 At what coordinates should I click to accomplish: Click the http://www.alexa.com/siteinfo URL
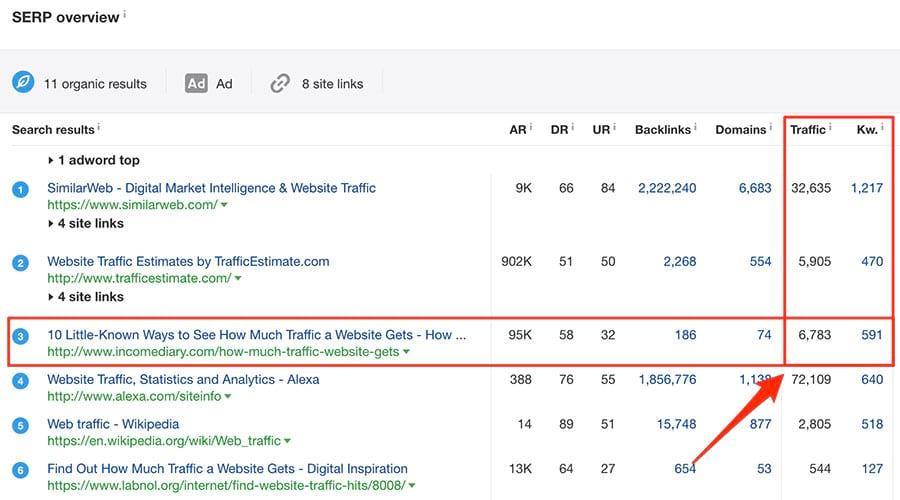[x=134, y=397]
